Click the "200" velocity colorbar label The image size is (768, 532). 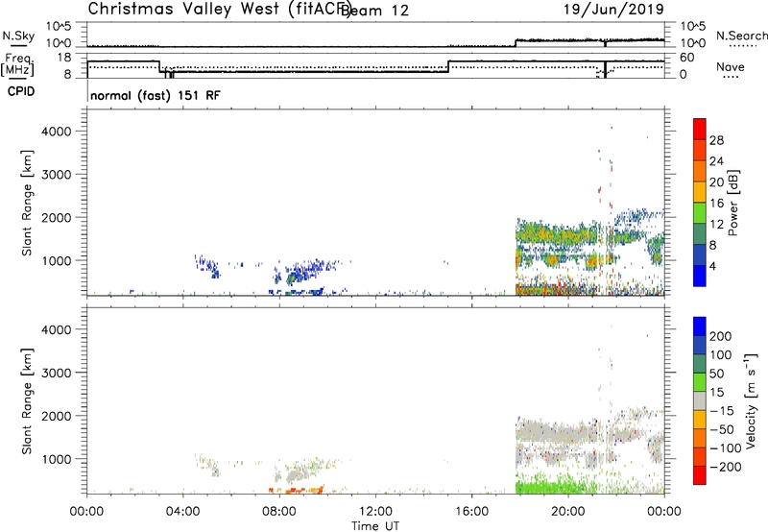[721, 336]
